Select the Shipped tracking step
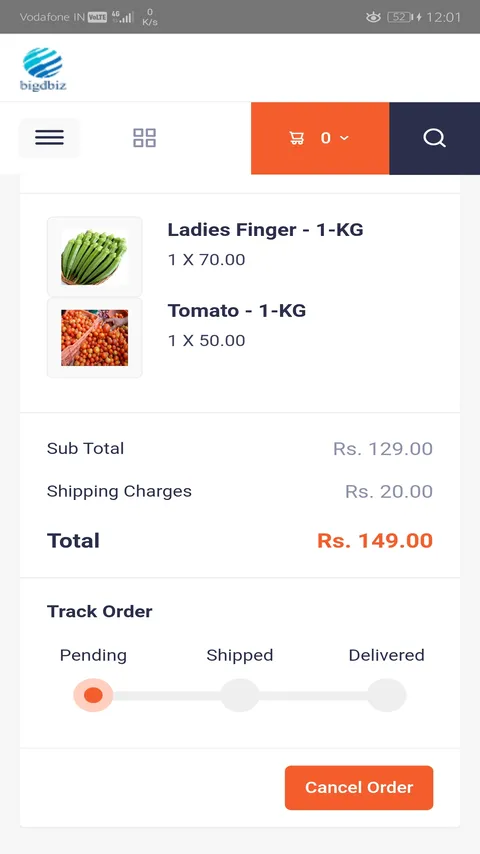Viewport: 480px width, 854px height. [x=240, y=695]
